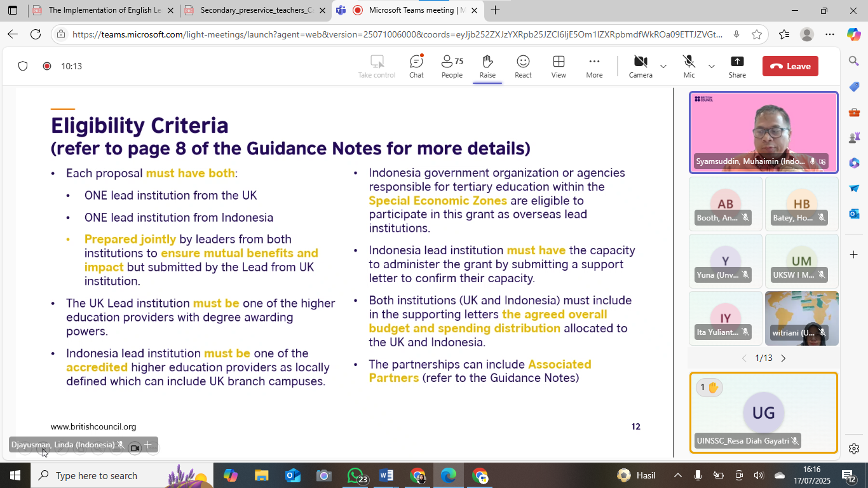Unmute the Mic
868x488 pixels.
[x=689, y=66]
